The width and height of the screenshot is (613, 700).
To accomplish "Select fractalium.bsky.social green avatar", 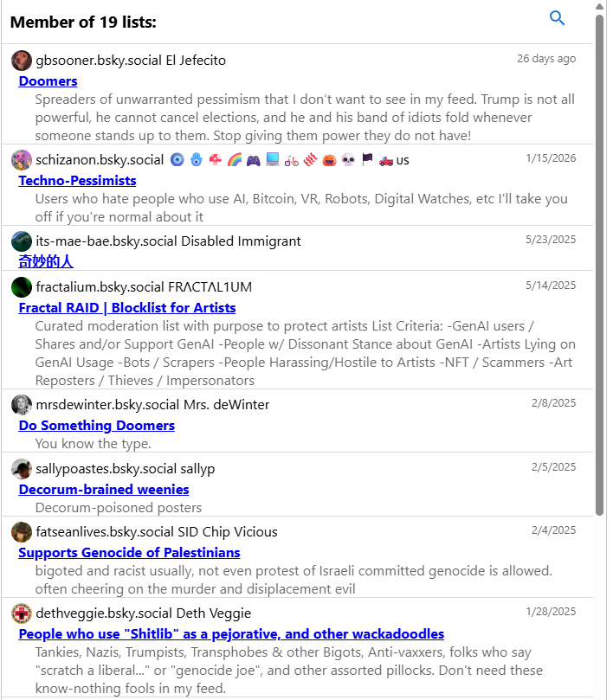I will click(22, 287).
